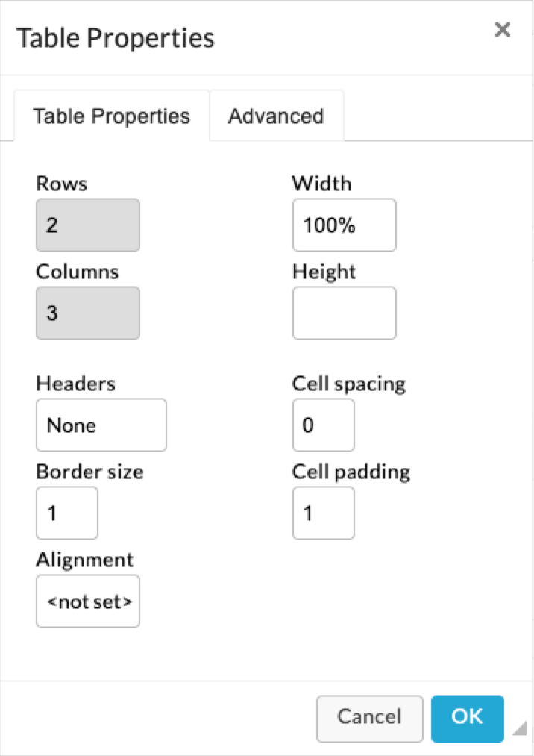
Task: Click the Rows label above its field
Action: (60, 183)
